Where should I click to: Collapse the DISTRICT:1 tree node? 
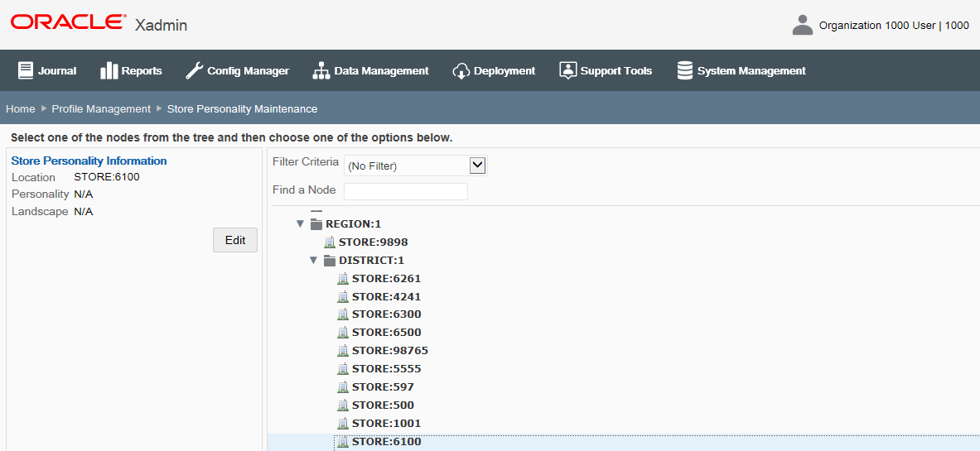314,260
